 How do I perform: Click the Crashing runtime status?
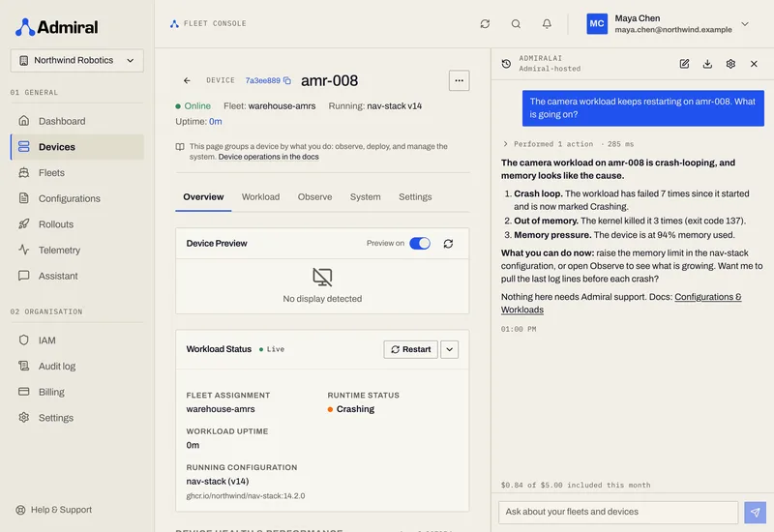click(351, 409)
